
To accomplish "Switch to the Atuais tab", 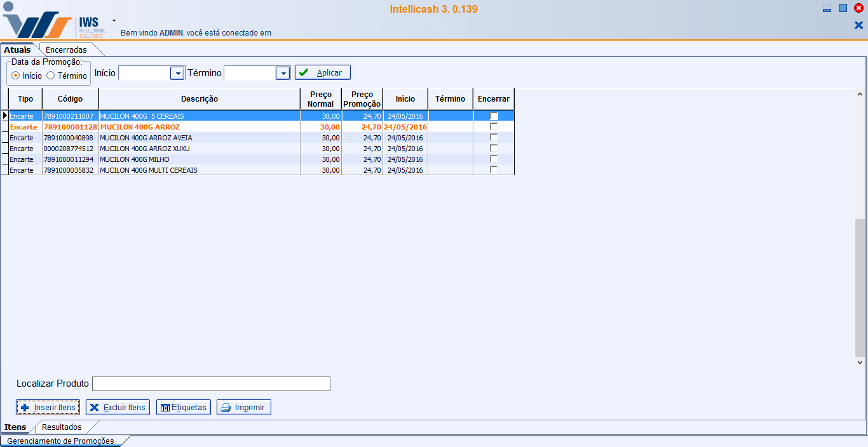I will coord(17,50).
